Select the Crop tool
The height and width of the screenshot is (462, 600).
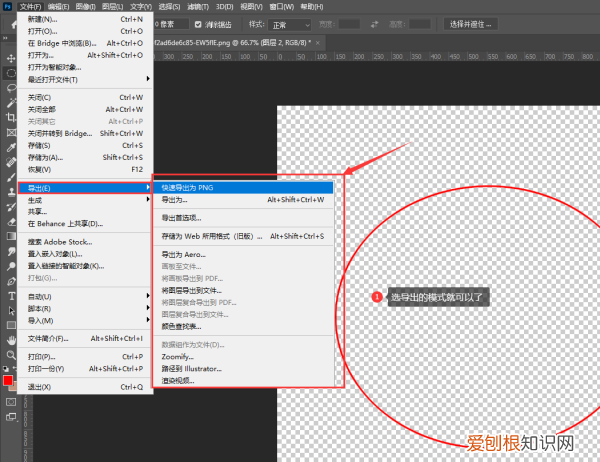pyautogui.click(x=11, y=117)
